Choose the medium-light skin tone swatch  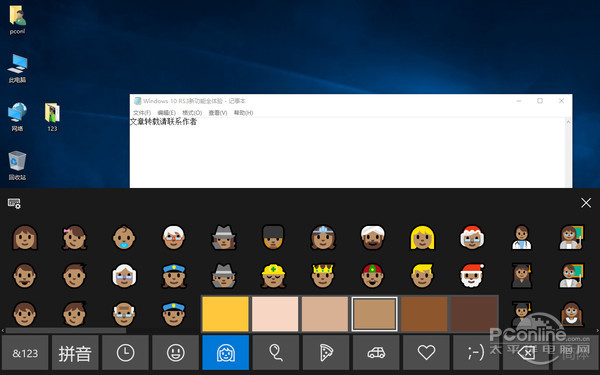coord(325,314)
